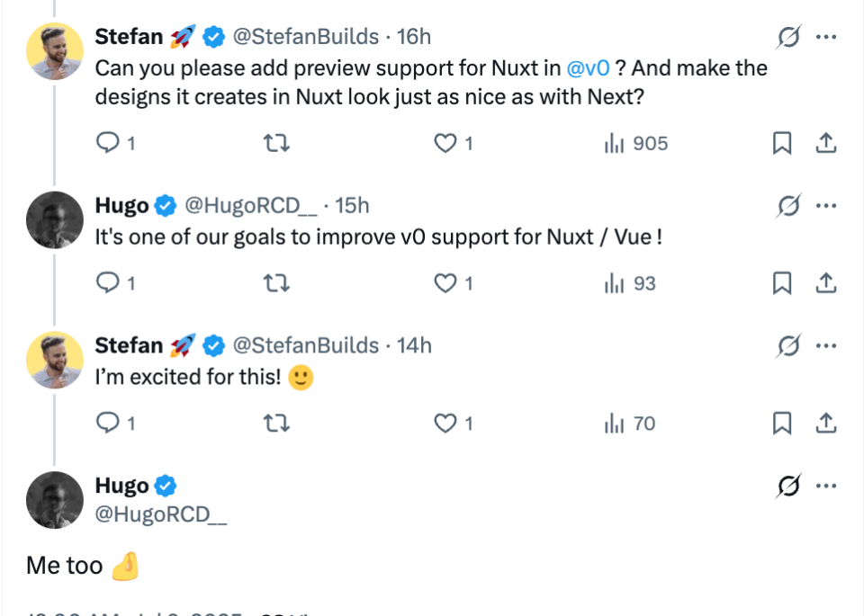The width and height of the screenshot is (864, 616).
Task: Like Hugo's reply about Nuxt / Vue goals
Action: [445, 283]
